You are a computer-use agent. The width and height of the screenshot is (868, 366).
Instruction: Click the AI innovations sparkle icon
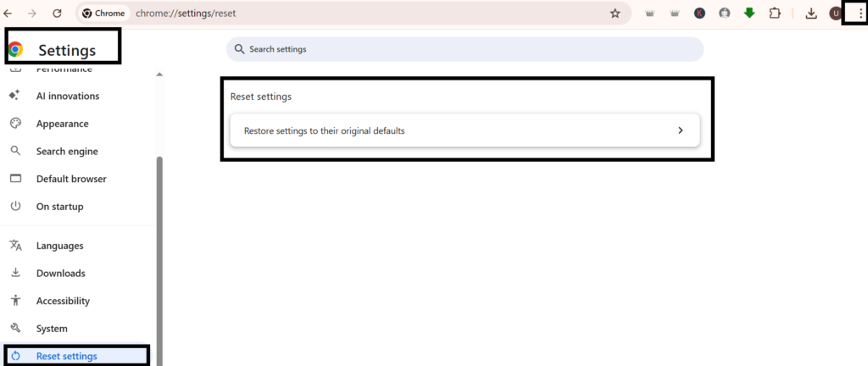tap(15, 96)
